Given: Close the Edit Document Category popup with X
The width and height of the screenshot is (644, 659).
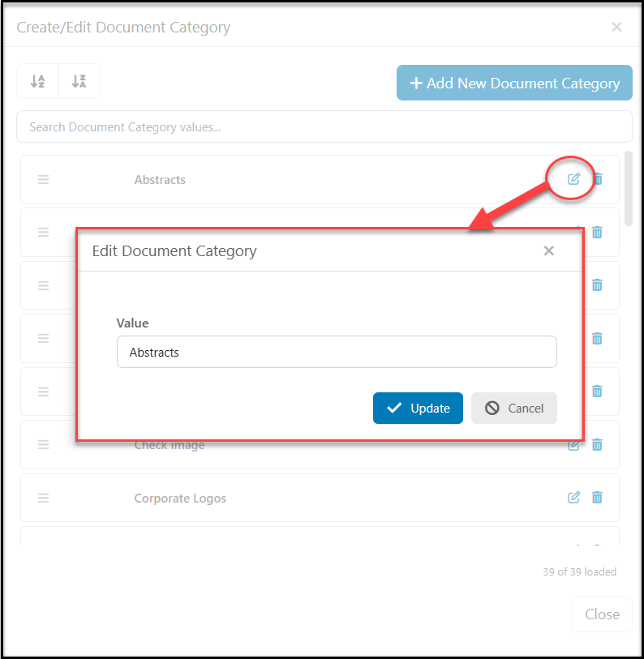Looking at the screenshot, I should [548, 251].
